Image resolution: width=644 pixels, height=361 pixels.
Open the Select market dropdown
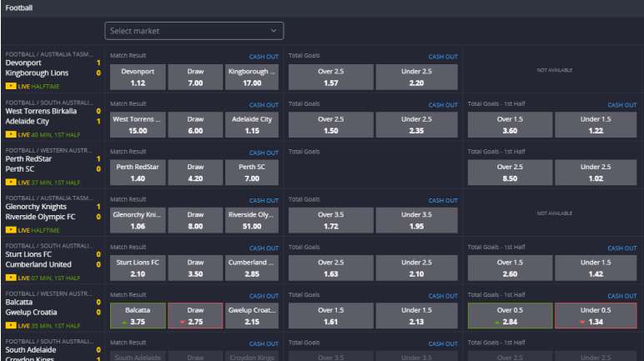point(194,31)
